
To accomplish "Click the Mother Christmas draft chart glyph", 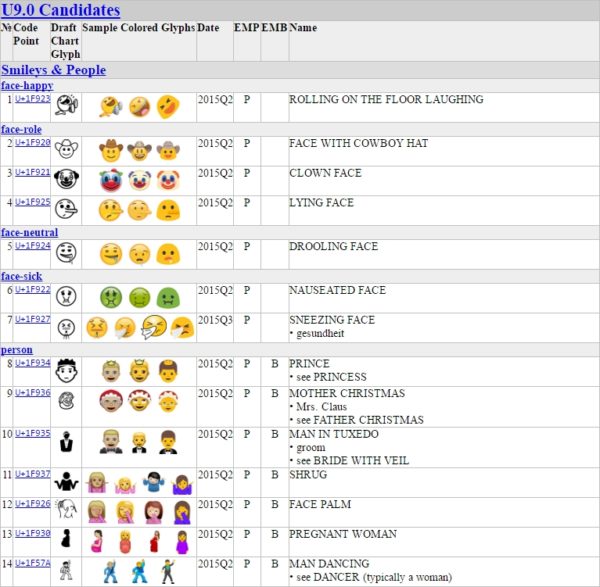I will pos(66,401).
